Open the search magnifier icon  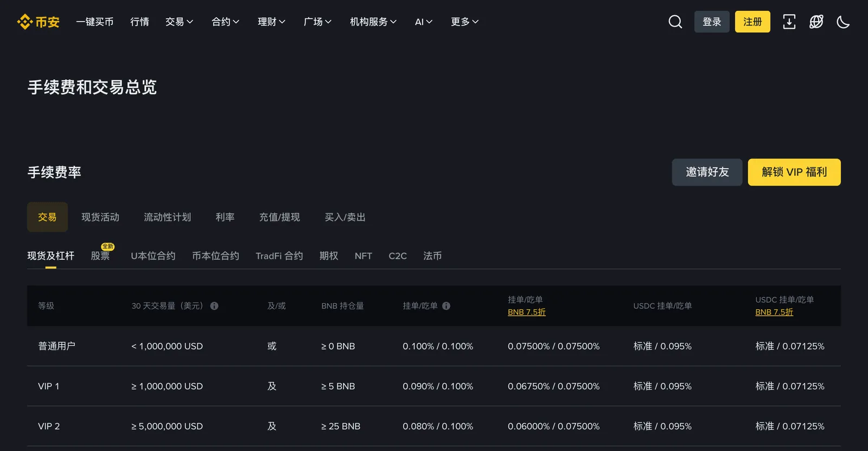click(x=675, y=22)
